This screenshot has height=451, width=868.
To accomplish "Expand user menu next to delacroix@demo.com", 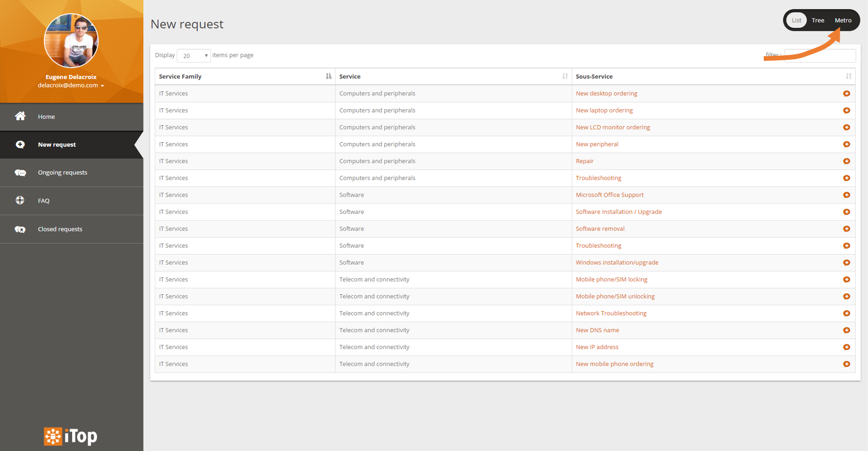I will pyautogui.click(x=102, y=86).
